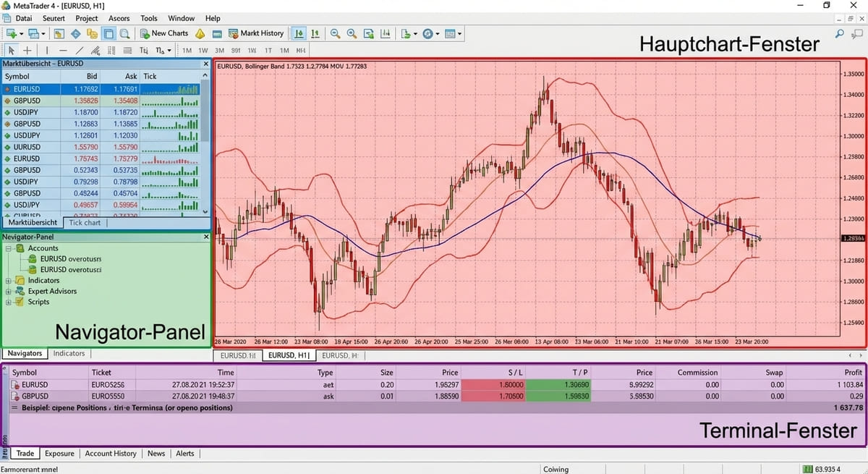Image resolution: width=868 pixels, height=474 pixels.
Task: Select the Fibonacci retracement tool
Action: (x=111, y=50)
